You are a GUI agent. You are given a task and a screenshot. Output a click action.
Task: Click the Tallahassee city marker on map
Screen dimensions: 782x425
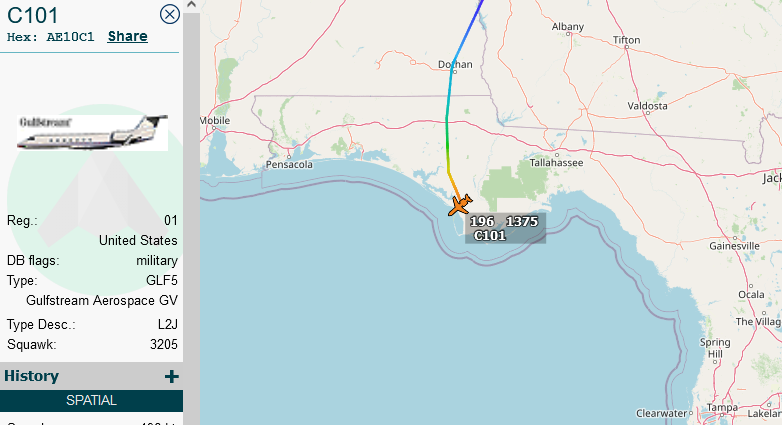(557, 155)
